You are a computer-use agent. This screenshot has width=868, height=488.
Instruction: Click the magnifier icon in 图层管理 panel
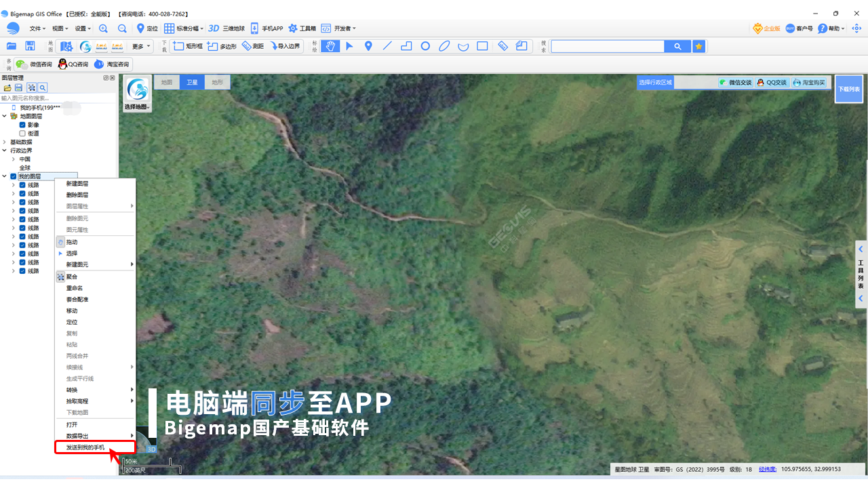tap(42, 88)
